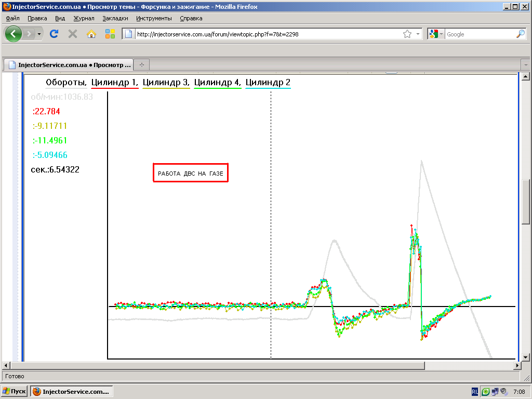Click the InjectorService taskbar button
532x399 pixels.
click(x=71, y=391)
